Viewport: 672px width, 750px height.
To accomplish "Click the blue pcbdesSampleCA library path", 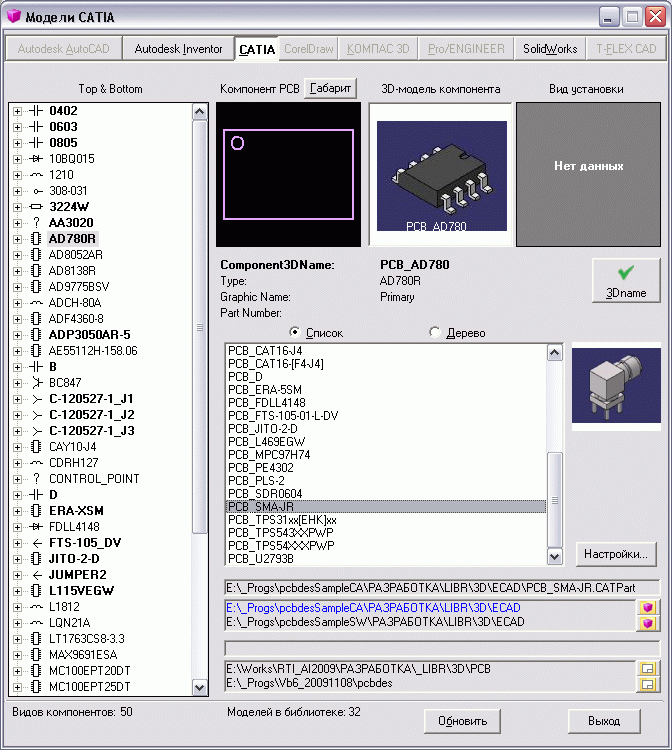I will (373, 607).
